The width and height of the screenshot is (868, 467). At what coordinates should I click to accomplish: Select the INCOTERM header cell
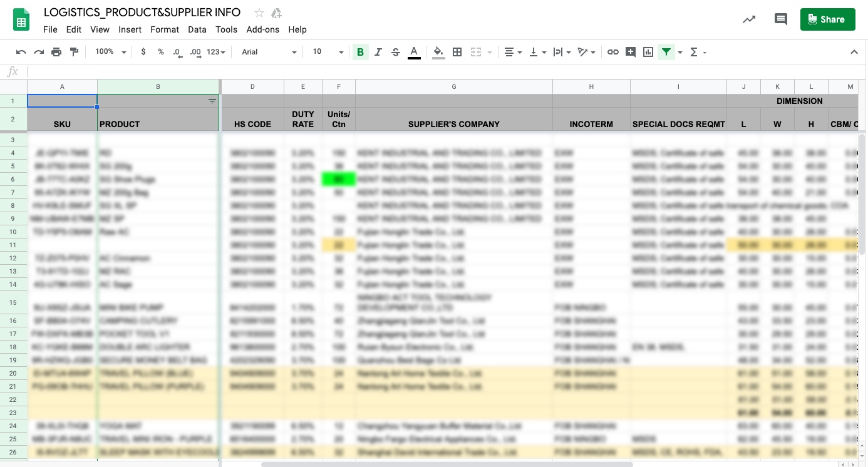(591, 119)
